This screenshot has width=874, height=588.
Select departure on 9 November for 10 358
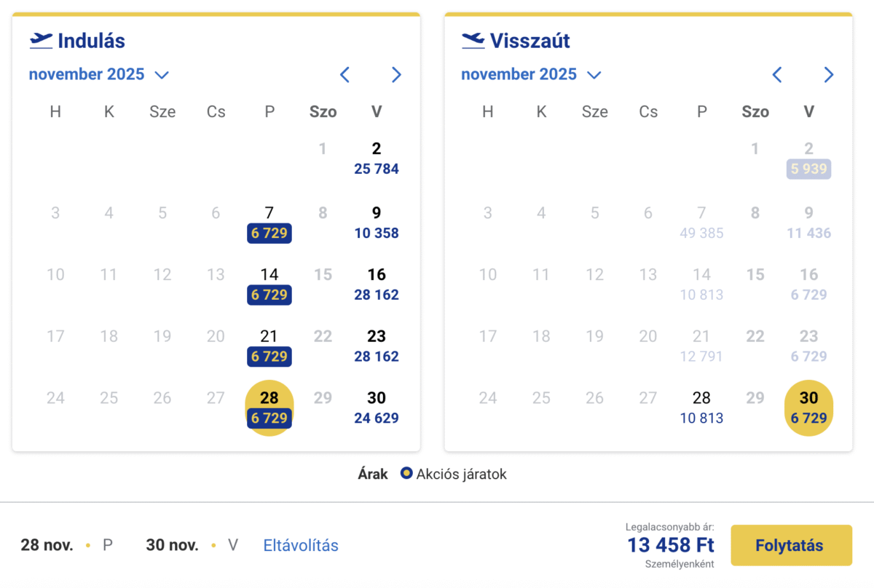pyautogui.click(x=377, y=223)
